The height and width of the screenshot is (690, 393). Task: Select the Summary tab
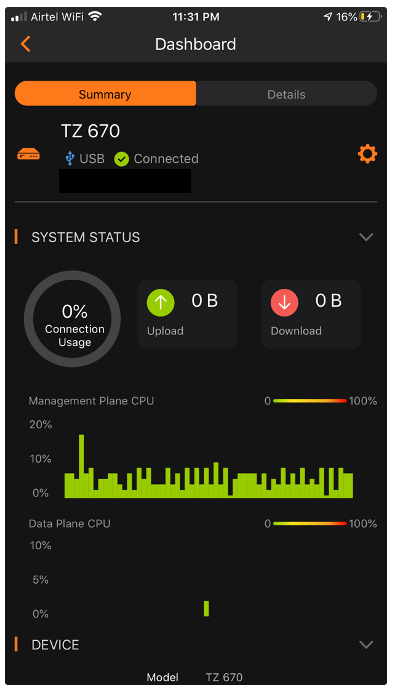[105, 94]
